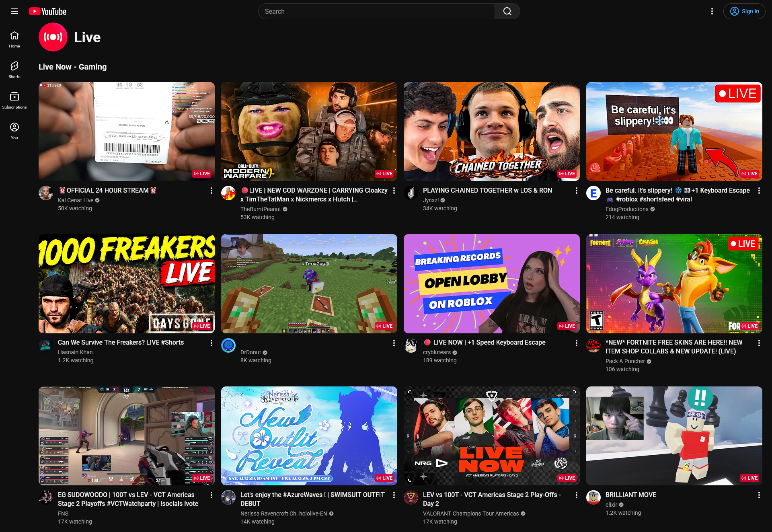
Task: Open options for +1 Speed Keyboard Escape video
Action: point(577,343)
